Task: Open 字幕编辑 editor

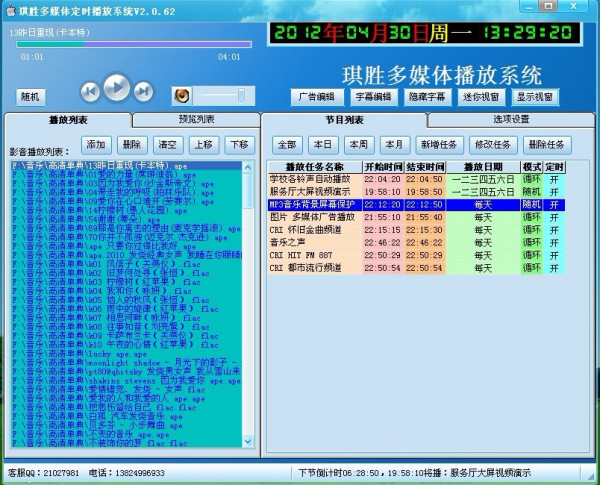Action: 373,97
